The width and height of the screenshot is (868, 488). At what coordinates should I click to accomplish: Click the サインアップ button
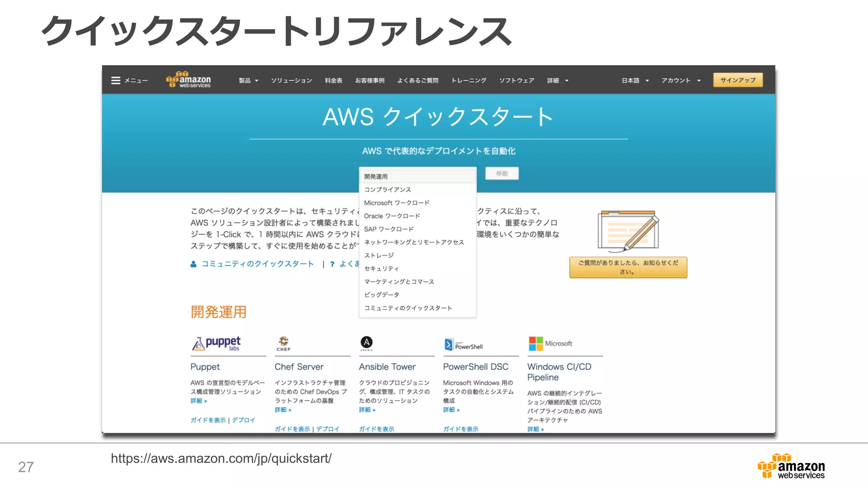click(x=738, y=80)
